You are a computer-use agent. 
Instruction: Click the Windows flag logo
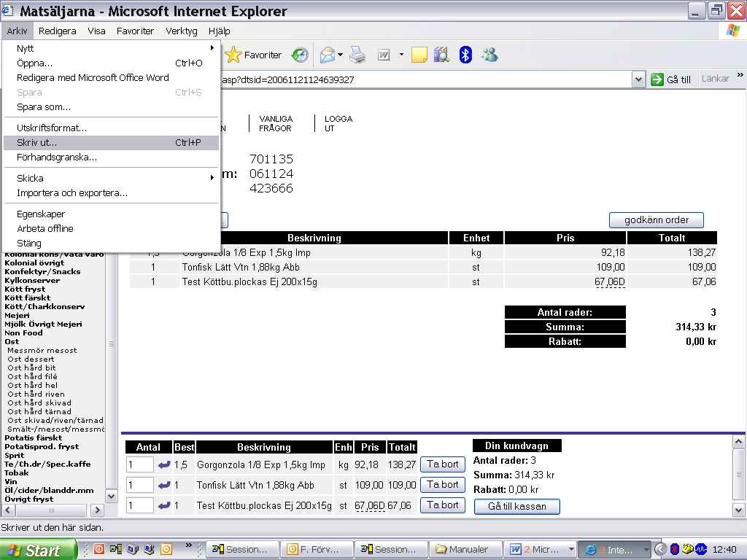[734, 31]
